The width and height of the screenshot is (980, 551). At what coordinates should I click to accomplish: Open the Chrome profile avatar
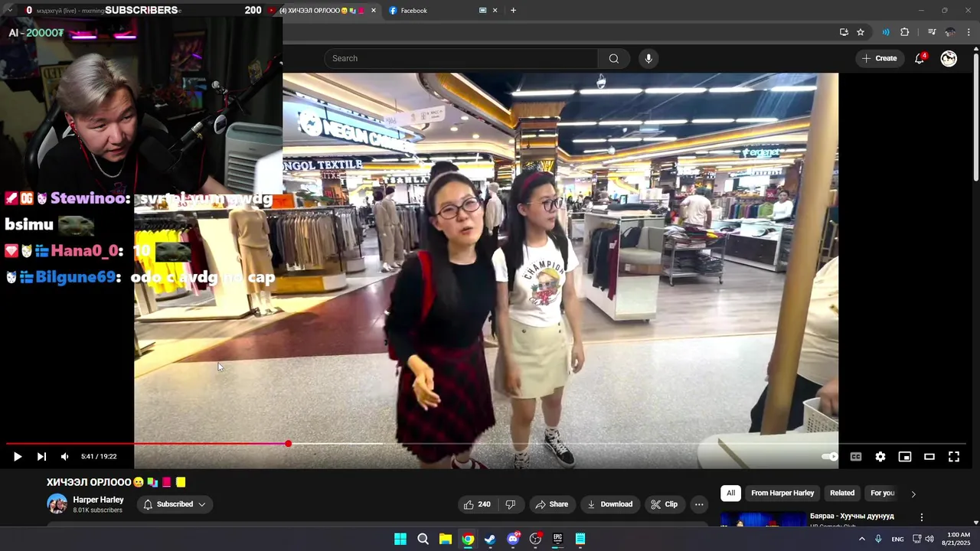[950, 32]
